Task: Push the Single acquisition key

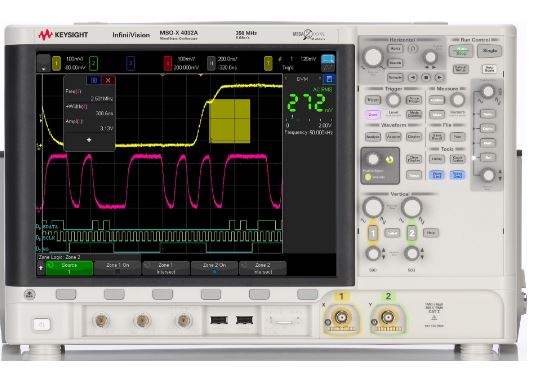Action: (490, 52)
